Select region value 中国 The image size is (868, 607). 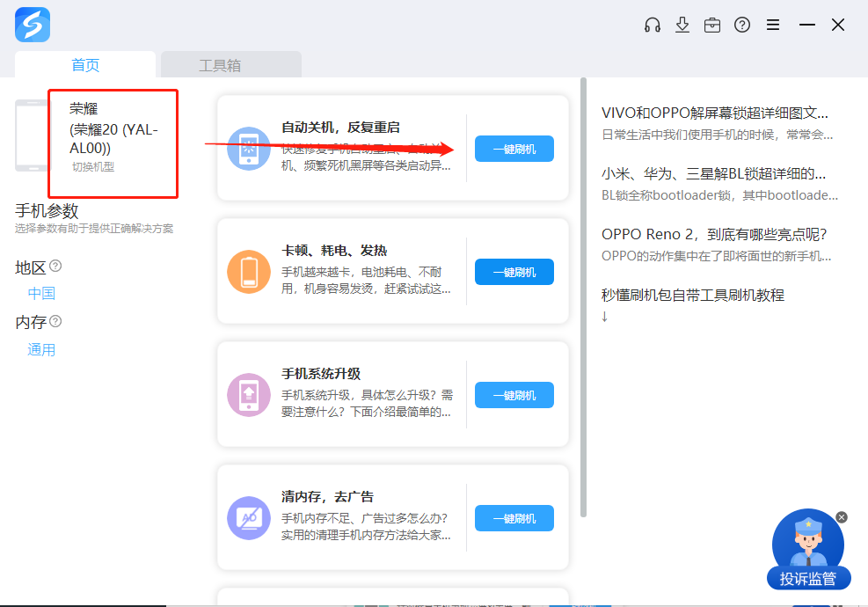(x=41, y=293)
